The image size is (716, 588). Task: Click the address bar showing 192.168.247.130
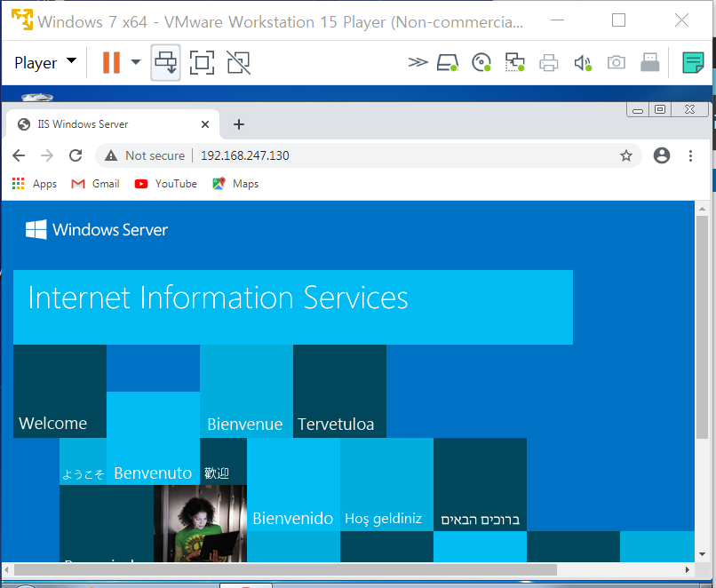coord(369,155)
